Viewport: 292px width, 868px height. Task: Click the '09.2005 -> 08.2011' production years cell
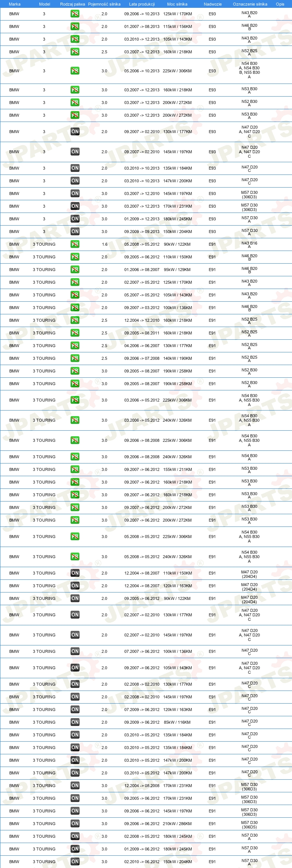pos(142,333)
